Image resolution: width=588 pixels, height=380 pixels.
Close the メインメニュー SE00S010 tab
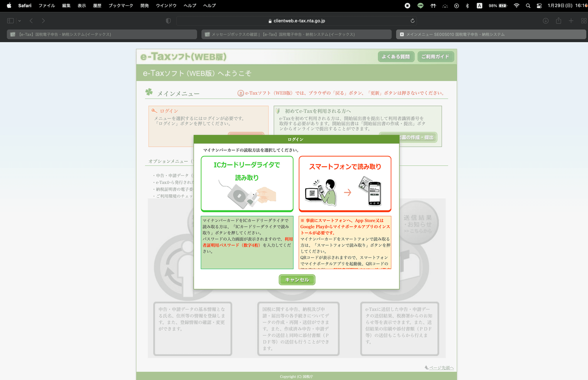coord(402,34)
